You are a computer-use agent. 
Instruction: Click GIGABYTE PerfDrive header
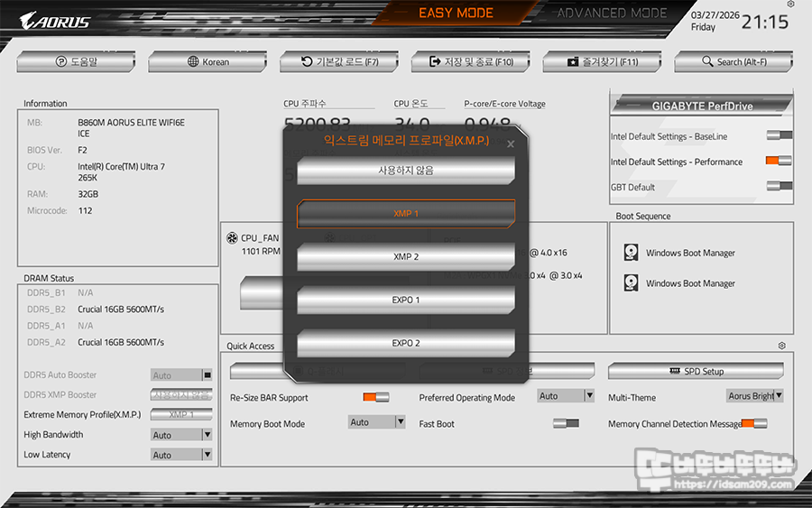[702, 106]
